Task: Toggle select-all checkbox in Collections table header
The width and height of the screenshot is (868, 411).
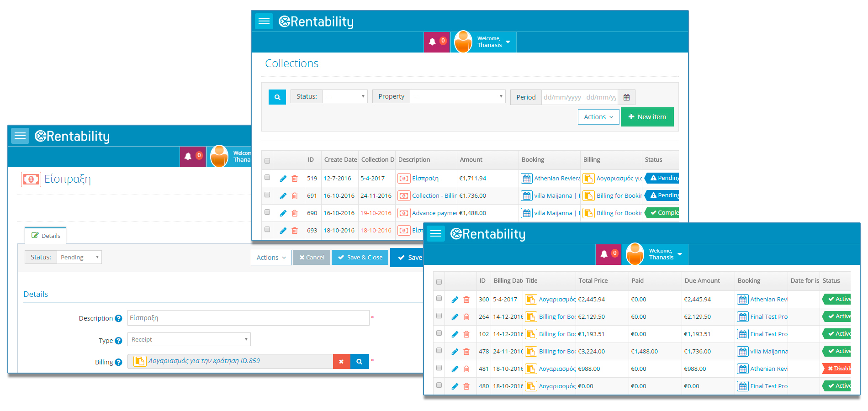Action: pos(267,161)
